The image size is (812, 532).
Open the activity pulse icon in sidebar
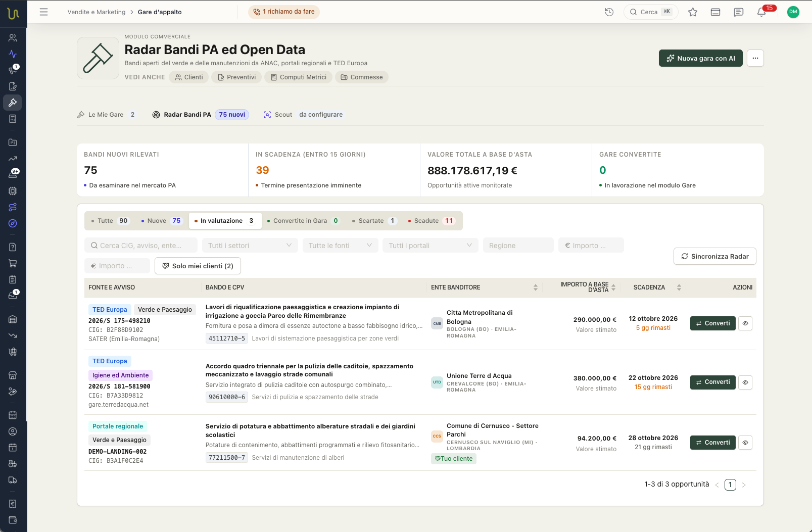[13, 54]
